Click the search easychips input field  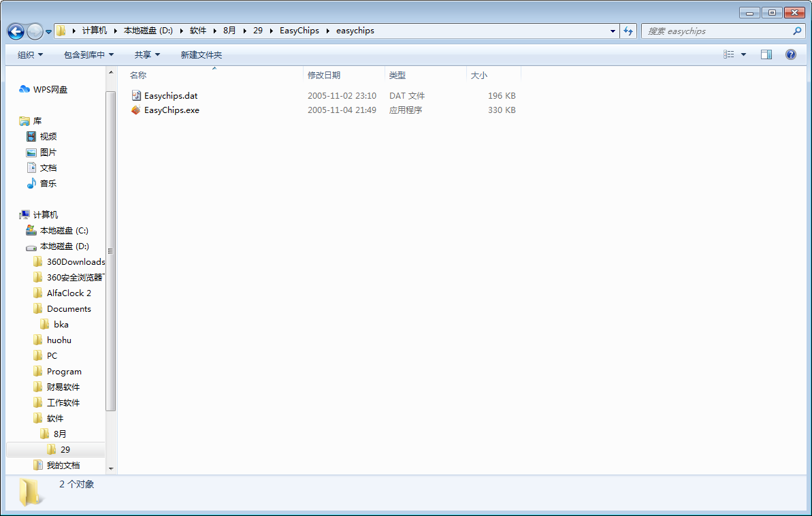pos(715,31)
